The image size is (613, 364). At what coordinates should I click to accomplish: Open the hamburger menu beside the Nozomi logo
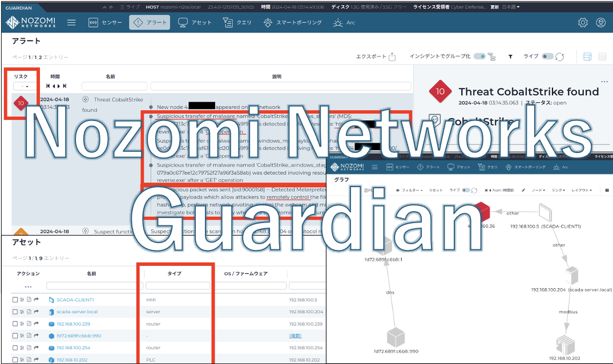click(71, 23)
